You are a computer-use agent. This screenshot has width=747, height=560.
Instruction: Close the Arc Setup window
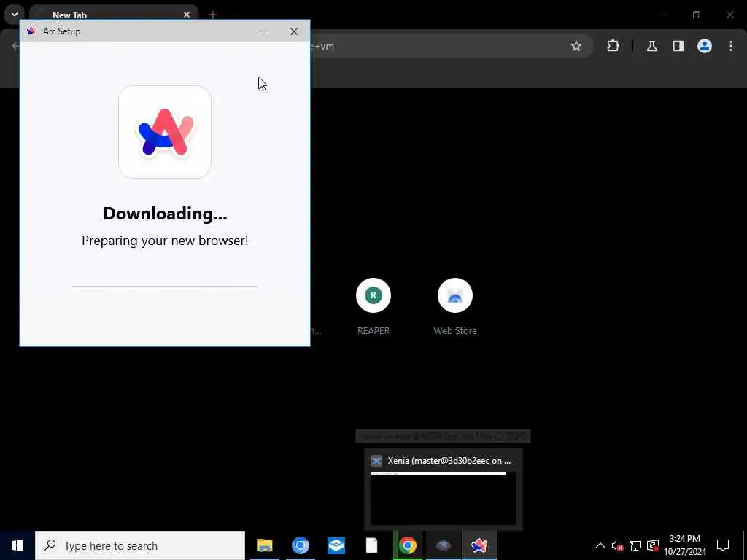[294, 31]
